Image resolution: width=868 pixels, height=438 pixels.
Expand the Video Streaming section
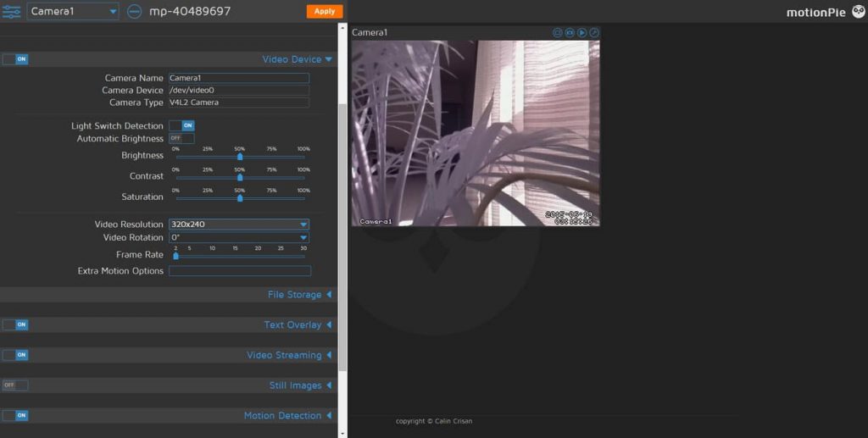click(289, 355)
